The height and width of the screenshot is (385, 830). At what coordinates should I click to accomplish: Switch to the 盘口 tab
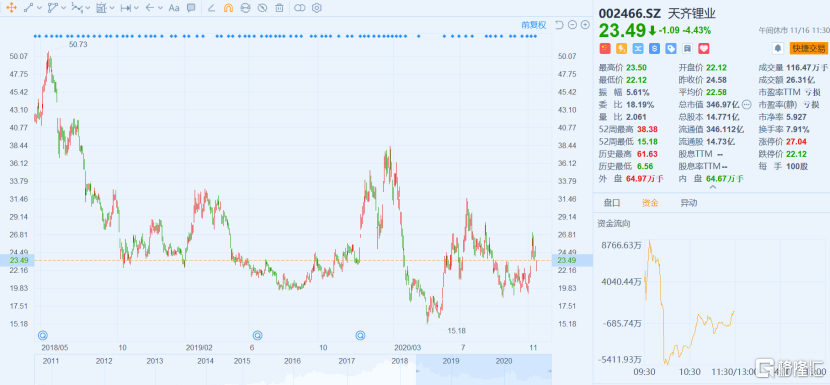[x=612, y=203]
